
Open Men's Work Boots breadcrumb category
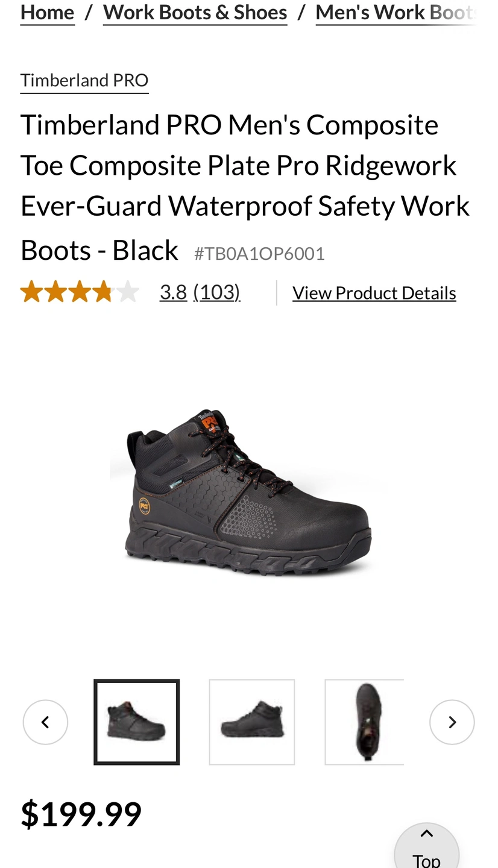point(396,12)
